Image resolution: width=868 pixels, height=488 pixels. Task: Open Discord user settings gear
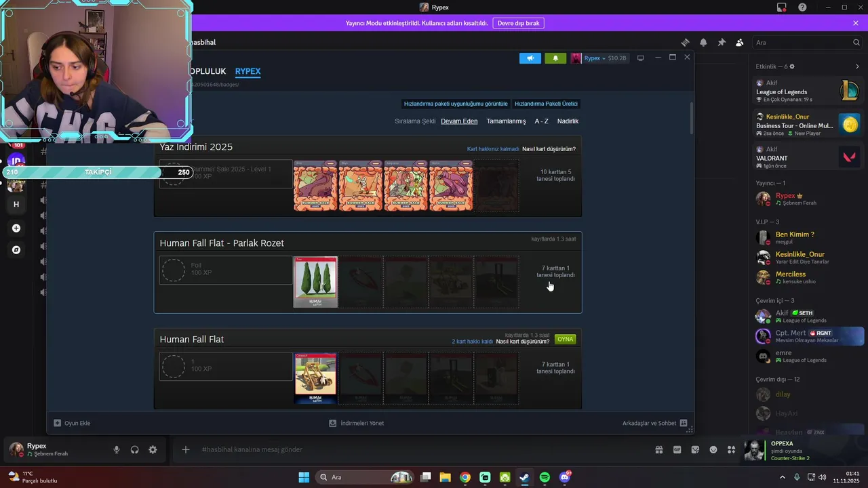pos(153,449)
